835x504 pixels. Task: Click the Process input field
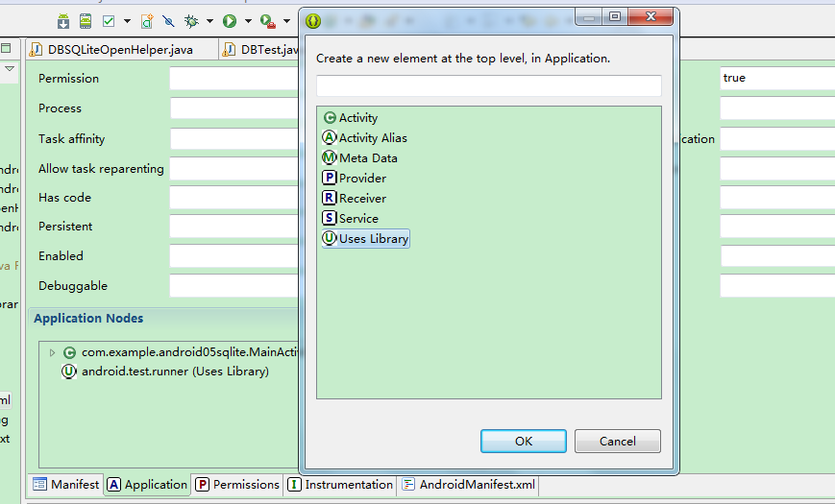click(233, 108)
